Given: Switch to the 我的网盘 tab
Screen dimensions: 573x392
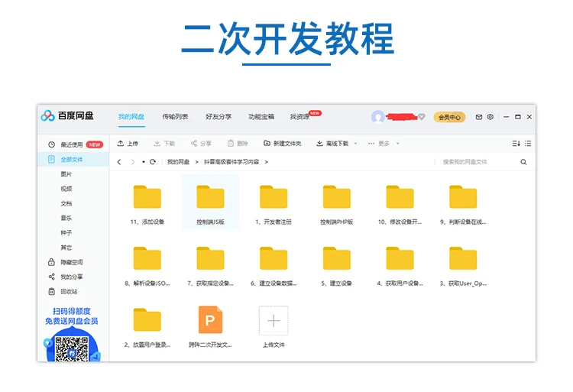Looking at the screenshot, I should pos(131,117).
